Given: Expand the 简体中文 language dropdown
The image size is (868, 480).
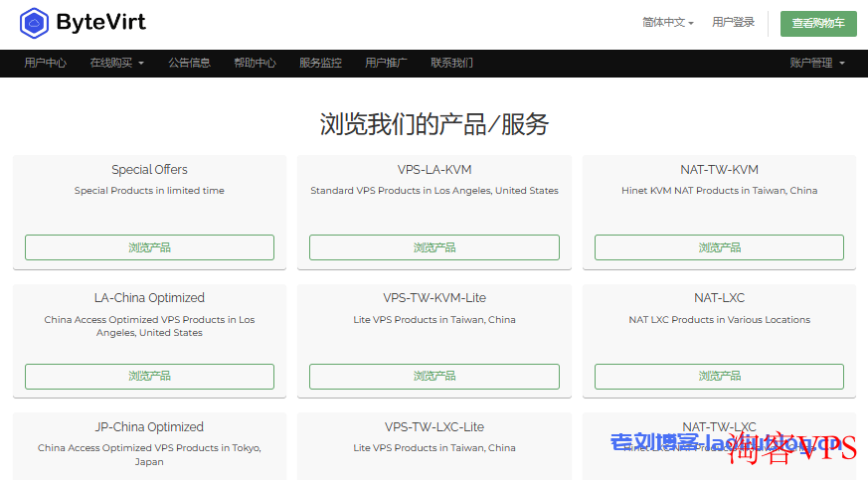Looking at the screenshot, I should click(667, 22).
